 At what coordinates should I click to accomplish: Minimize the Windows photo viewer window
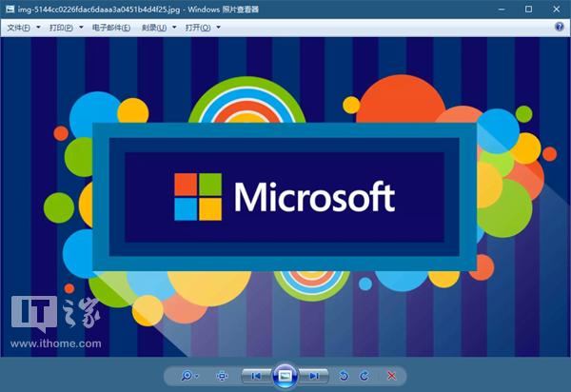click(x=502, y=10)
